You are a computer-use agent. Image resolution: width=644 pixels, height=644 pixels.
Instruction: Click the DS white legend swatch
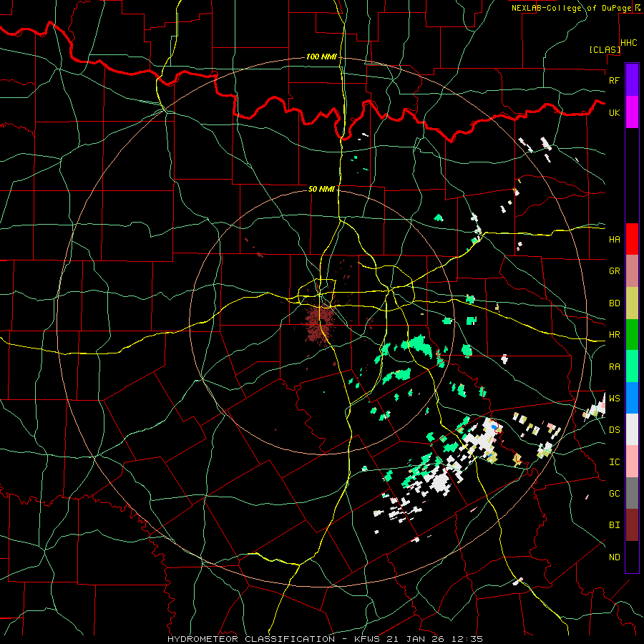pyautogui.click(x=632, y=429)
